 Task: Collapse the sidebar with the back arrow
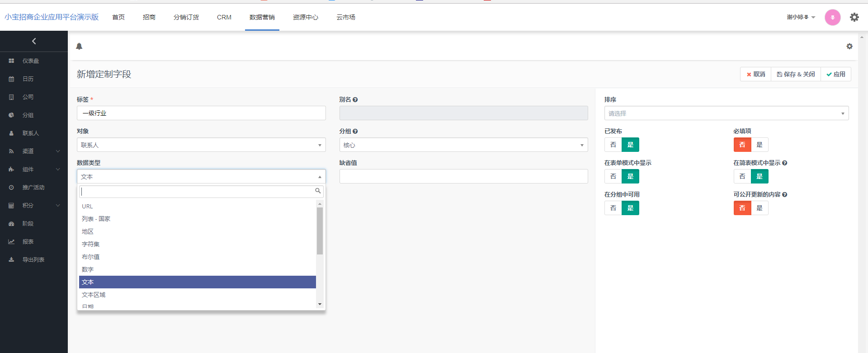[34, 41]
